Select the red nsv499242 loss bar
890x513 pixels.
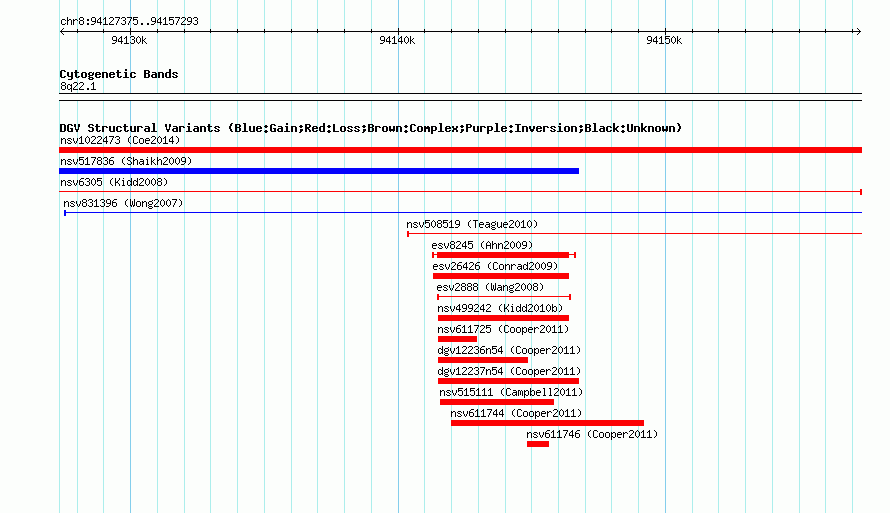tap(503, 318)
